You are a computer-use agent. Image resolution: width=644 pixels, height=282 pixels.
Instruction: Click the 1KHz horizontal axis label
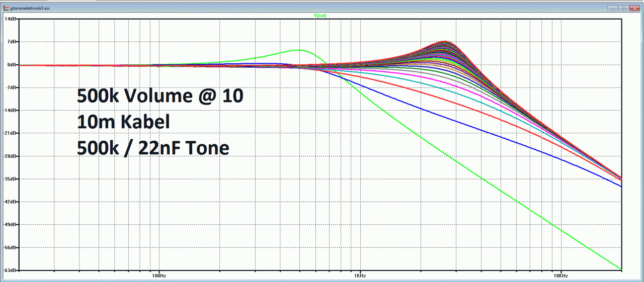[x=360, y=276]
